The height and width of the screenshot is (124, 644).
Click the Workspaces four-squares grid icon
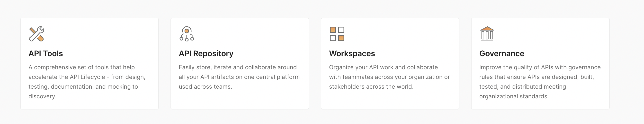point(337,34)
